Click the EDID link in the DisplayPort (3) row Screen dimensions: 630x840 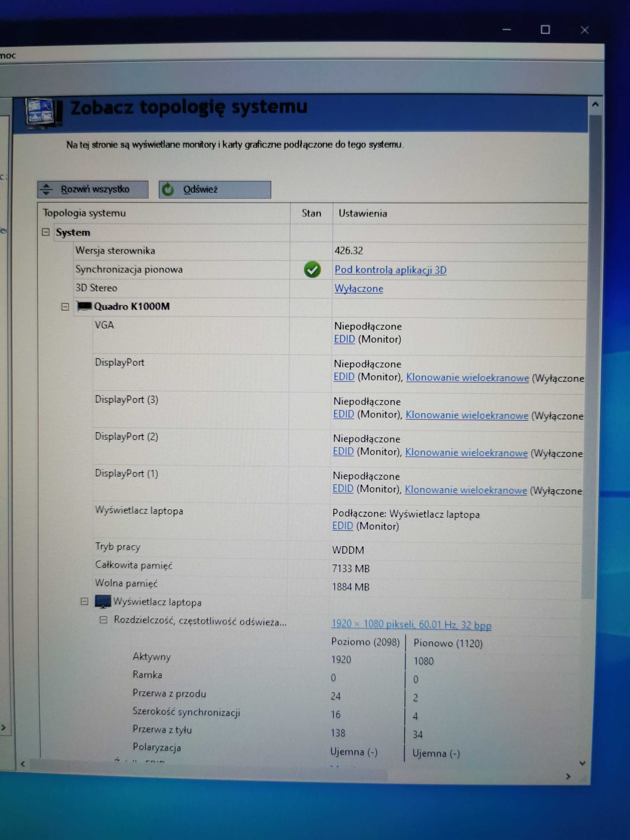(344, 414)
